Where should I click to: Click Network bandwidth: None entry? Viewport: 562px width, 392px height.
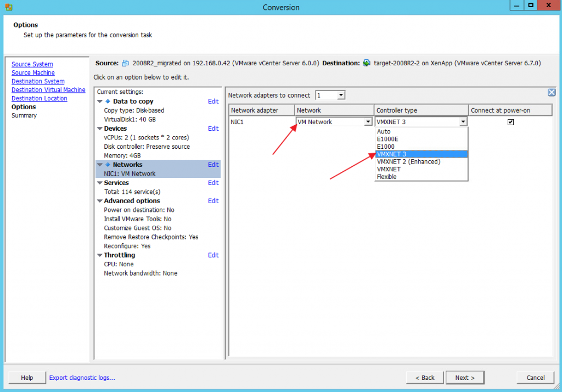tap(140, 273)
